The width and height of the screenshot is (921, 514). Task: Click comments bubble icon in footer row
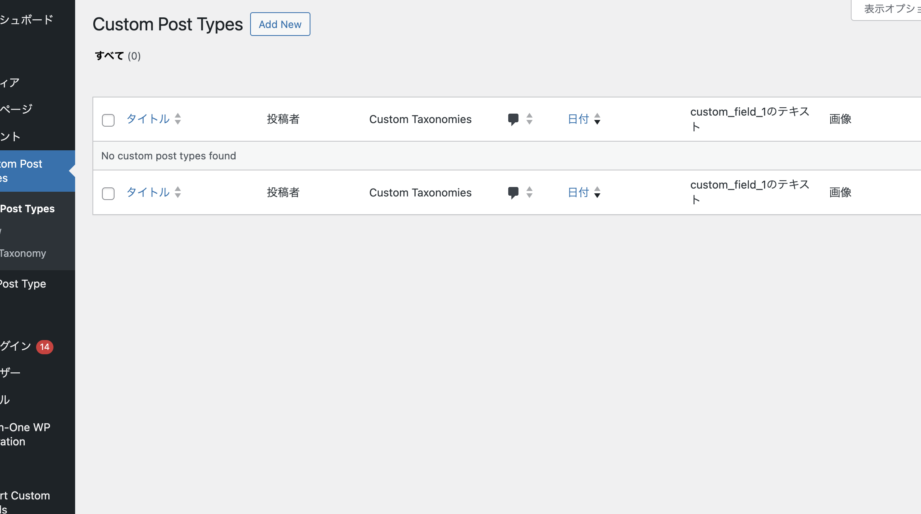click(x=513, y=193)
